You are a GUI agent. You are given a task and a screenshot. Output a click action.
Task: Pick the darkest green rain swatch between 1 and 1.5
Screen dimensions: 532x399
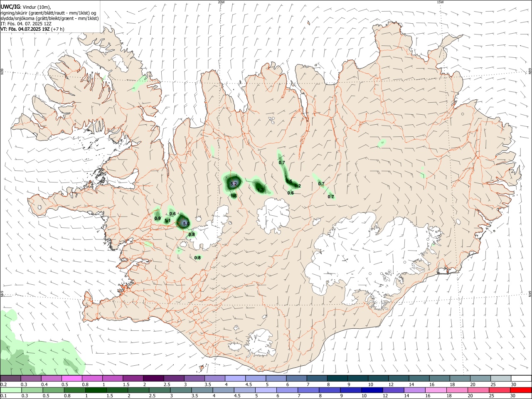[96, 390]
